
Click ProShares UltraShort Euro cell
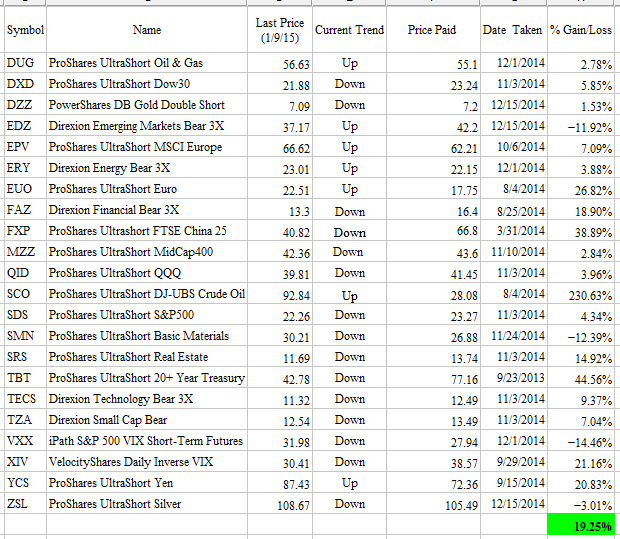coord(147,188)
